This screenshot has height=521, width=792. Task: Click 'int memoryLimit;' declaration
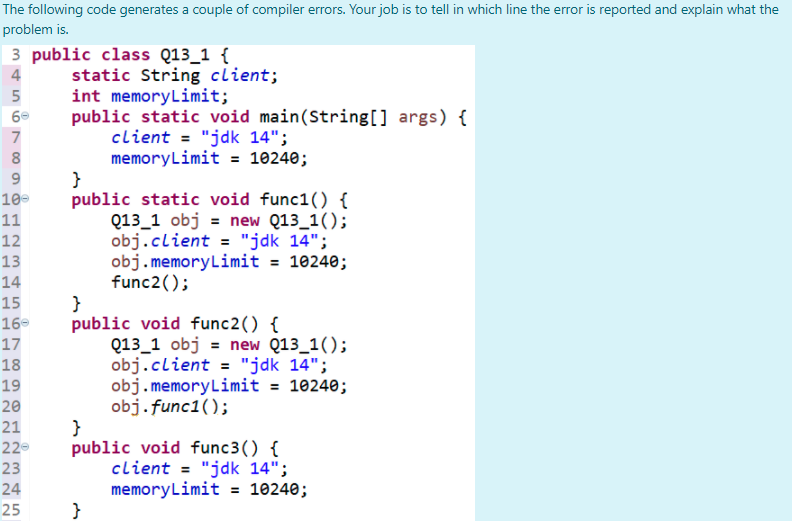click(x=150, y=96)
